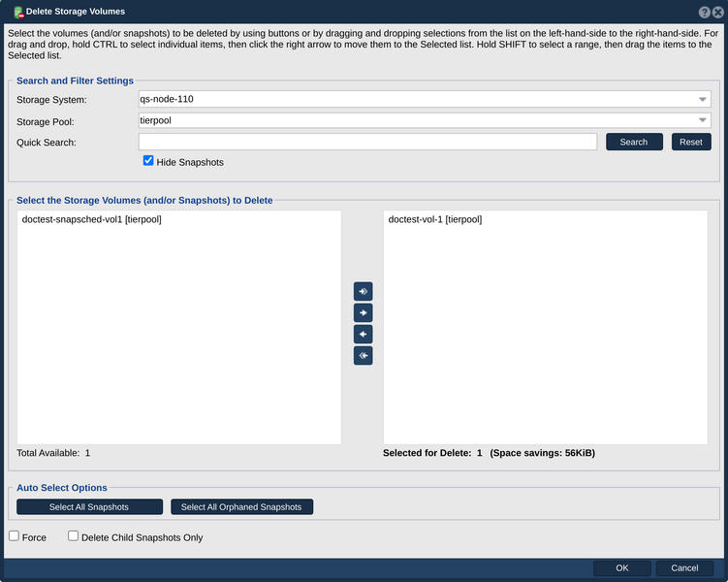Click the Total Available count text
This screenshot has height=582, width=728.
[x=53, y=453]
